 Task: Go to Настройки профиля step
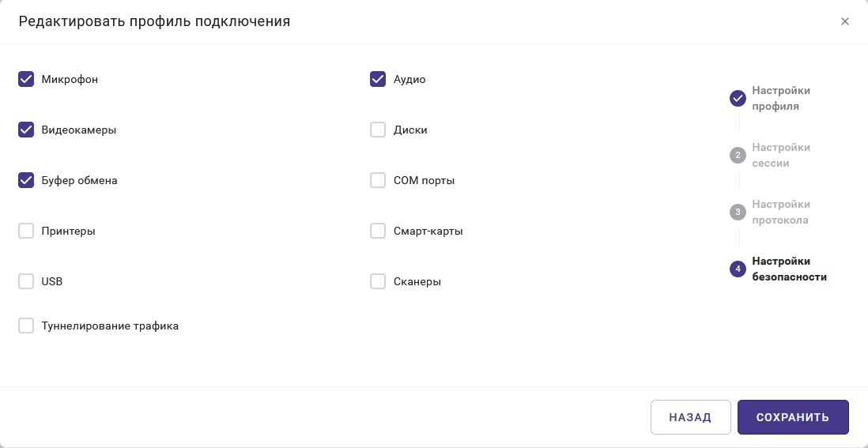780,98
